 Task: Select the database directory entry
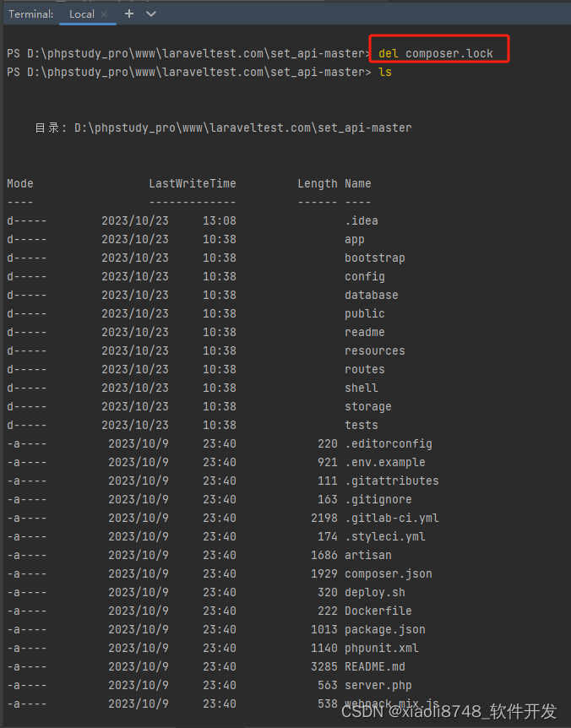tap(371, 295)
